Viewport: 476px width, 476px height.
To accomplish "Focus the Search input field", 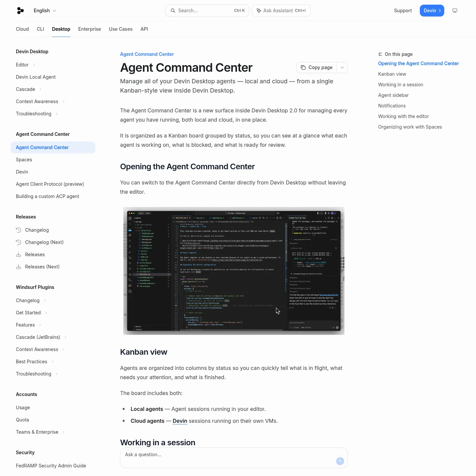I will tap(208, 11).
